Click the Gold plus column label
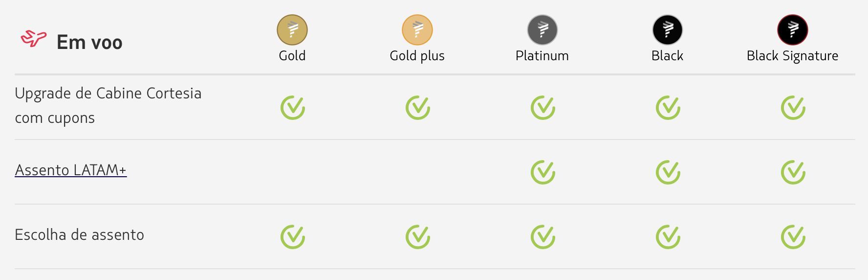The height and width of the screenshot is (280, 868). pos(417,56)
